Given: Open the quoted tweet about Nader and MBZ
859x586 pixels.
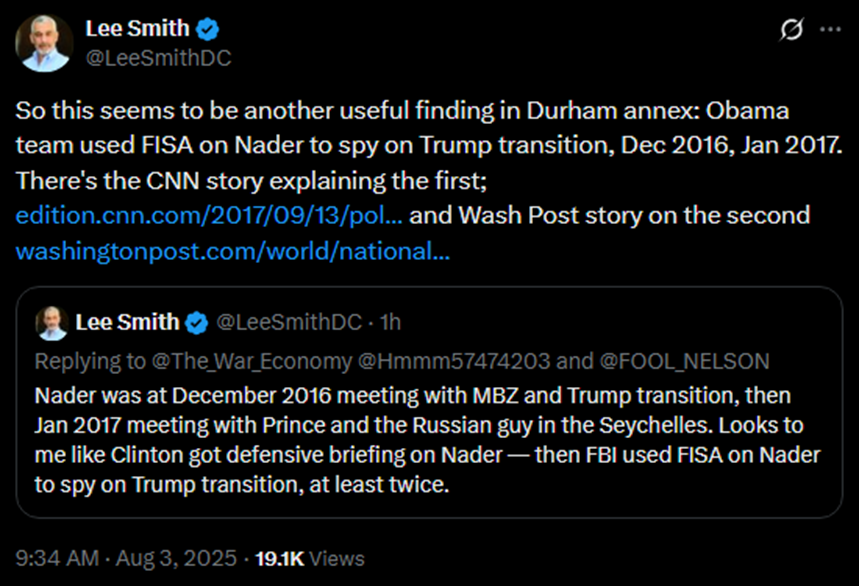Looking at the screenshot, I should (430, 440).
